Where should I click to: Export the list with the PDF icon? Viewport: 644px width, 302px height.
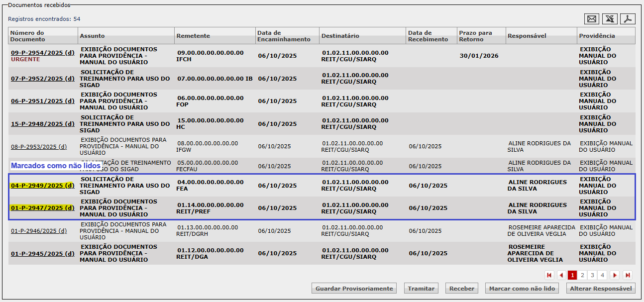(x=628, y=19)
